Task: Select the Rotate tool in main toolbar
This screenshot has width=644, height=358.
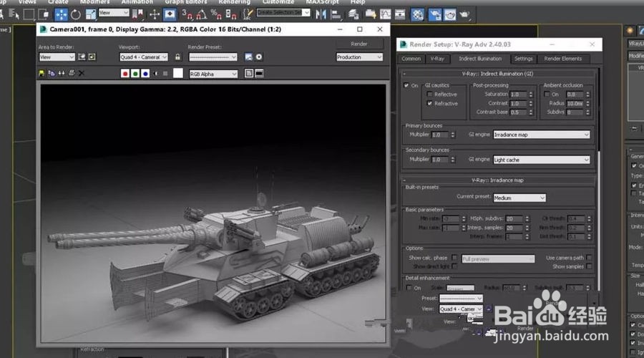Action: pos(76,15)
